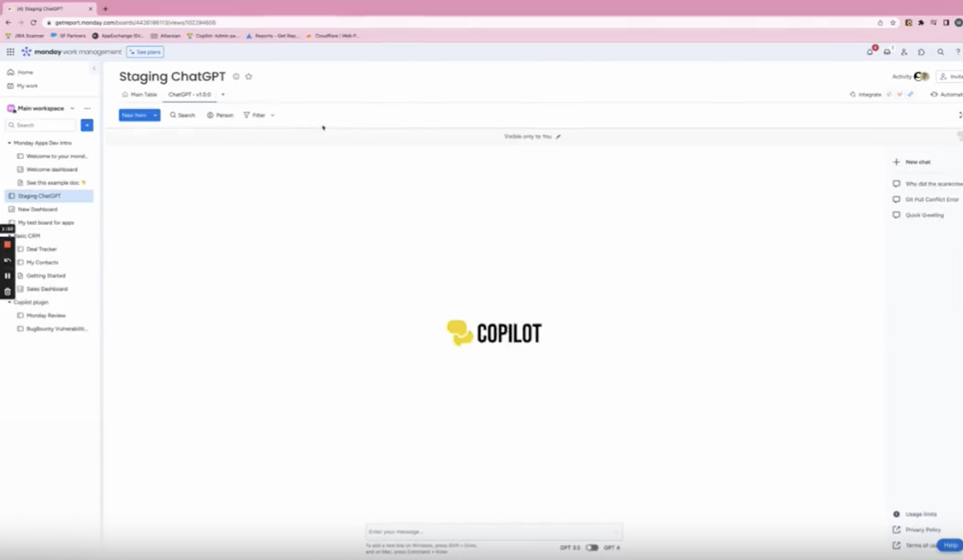Click the blue New Item button
Screen dimensions: 963x560
click(134, 115)
